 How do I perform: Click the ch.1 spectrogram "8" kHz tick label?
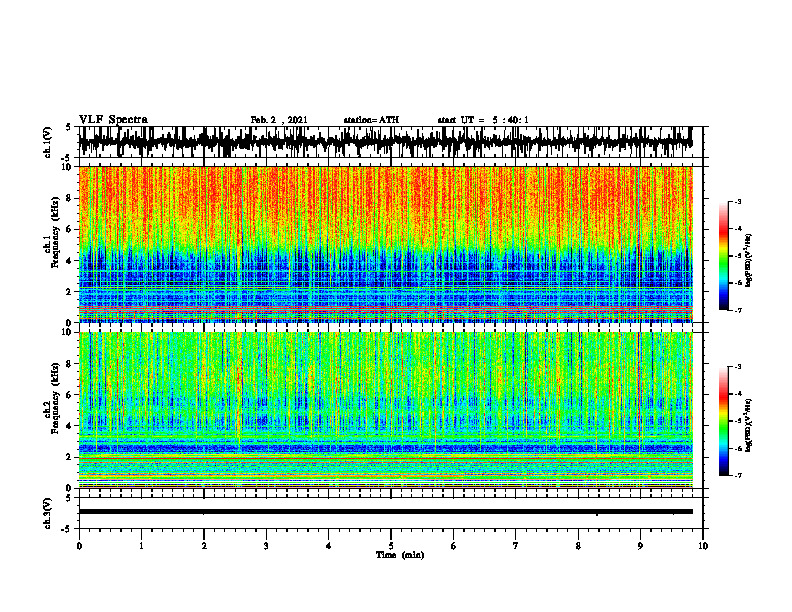click(x=69, y=198)
